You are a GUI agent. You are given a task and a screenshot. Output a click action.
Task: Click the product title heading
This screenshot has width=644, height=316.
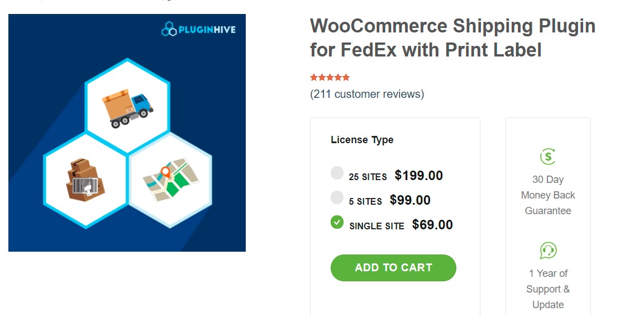click(452, 38)
